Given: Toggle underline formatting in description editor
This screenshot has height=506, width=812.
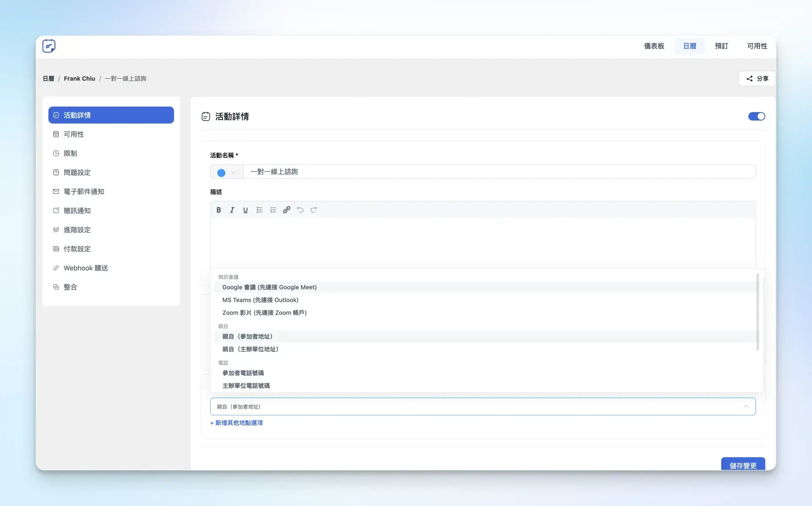Looking at the screenshot, I should coord(245,210).
